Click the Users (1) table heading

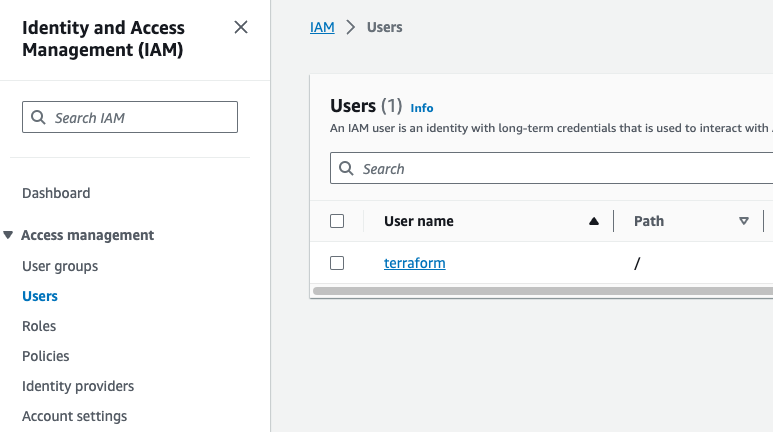(366, 106)
